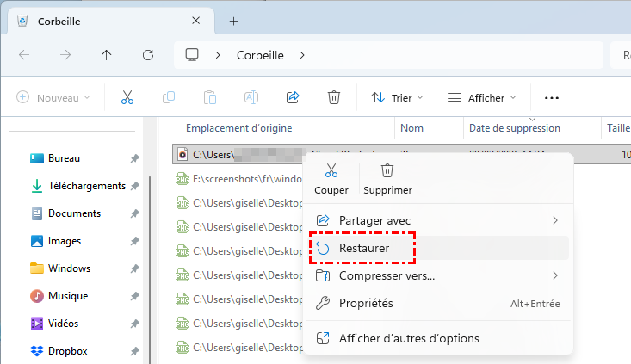Click the trash Delete icon in the toolbar
Screen dimensions: 631x364
334,97
